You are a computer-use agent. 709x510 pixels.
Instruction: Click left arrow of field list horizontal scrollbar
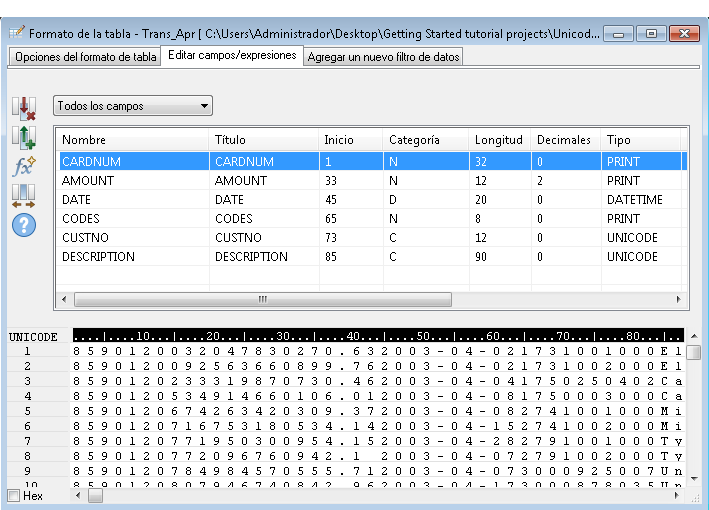pos(64,299)
